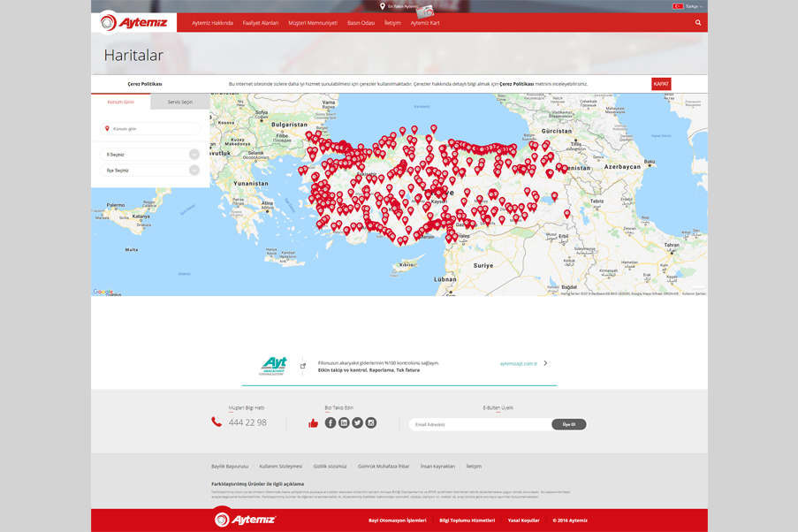
Task: Click the red phone icon by 444 22 98
Action: (217, 422)
